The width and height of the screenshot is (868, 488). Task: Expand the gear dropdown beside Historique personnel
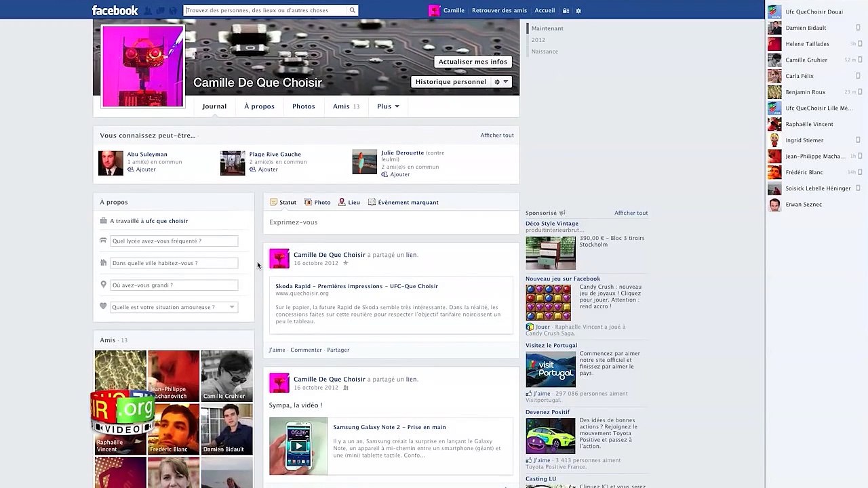501,82
